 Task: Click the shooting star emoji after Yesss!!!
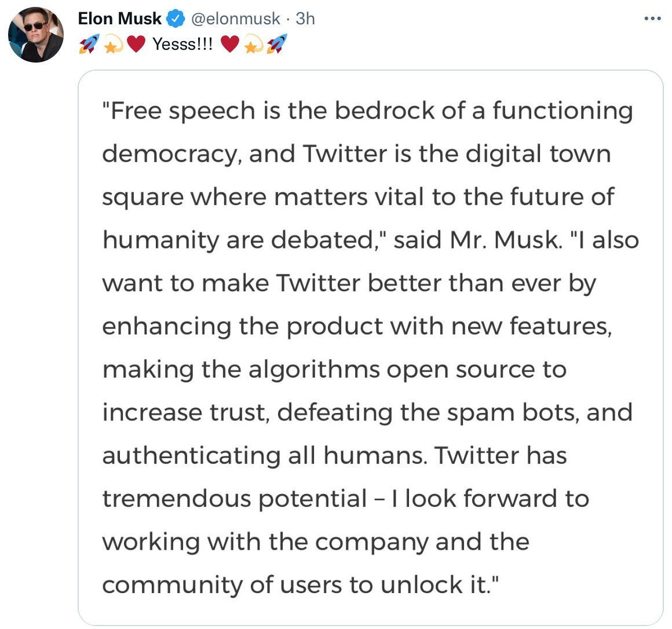(x=253, y=45)
